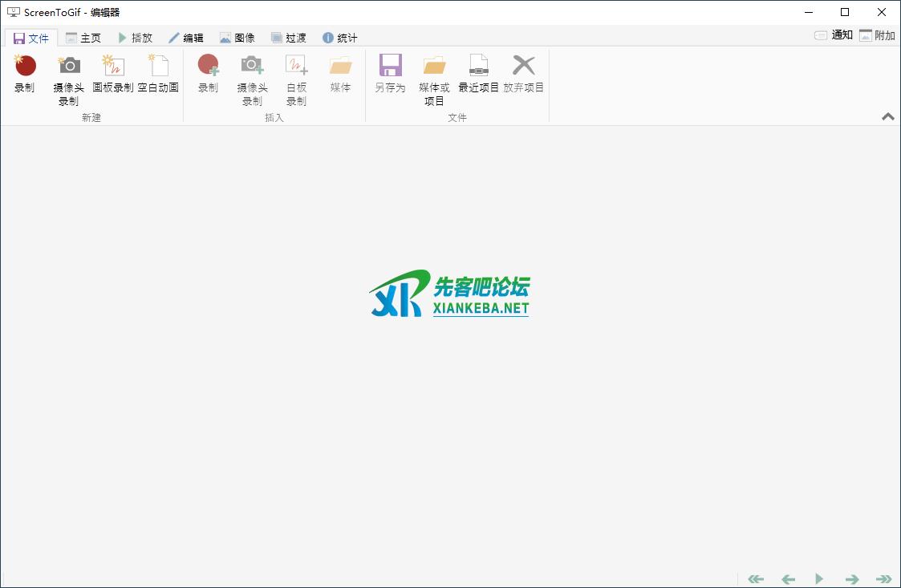Open recent projects list
Viewport: 901px width, 588px height.
(x=478, y=67)
